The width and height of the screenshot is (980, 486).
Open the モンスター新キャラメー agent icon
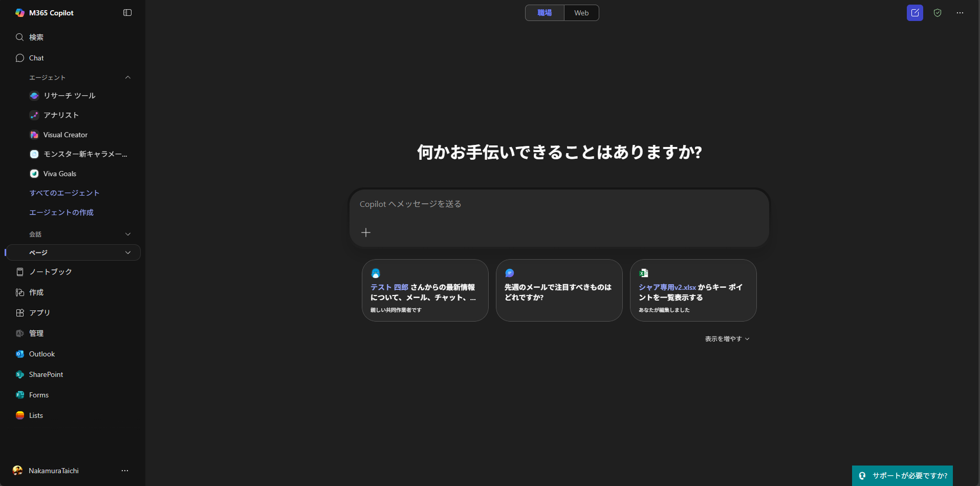pyautogui.click(x=34, y=154)
